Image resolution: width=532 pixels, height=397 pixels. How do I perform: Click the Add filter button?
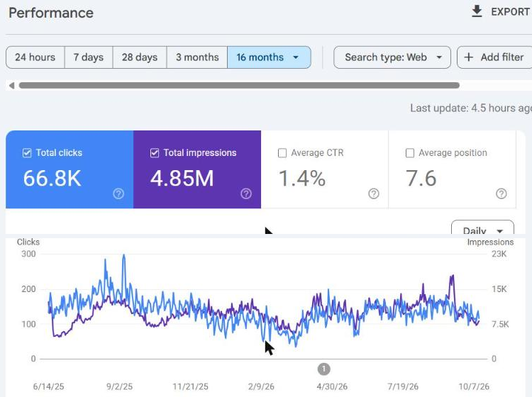coord(494,57)
